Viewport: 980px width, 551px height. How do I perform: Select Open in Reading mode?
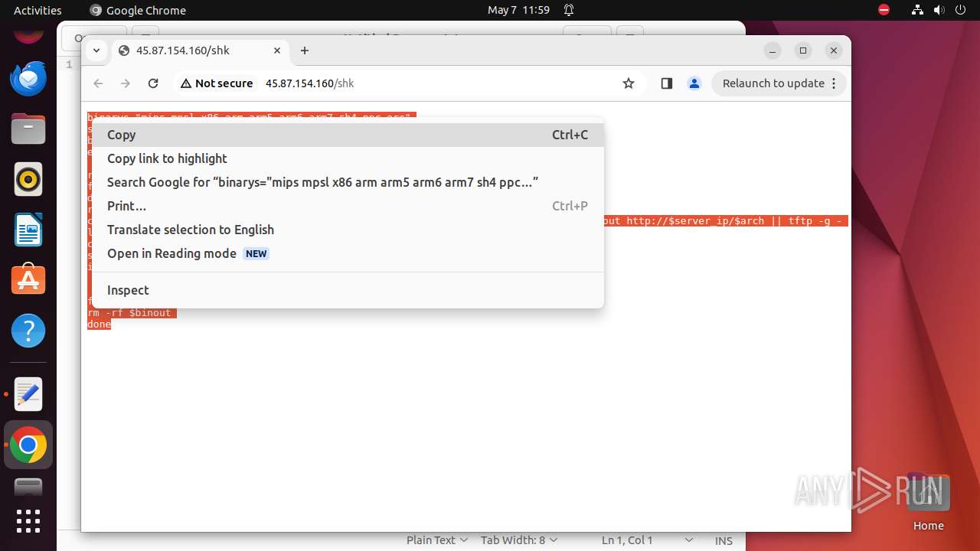click(x=347, y=253)
